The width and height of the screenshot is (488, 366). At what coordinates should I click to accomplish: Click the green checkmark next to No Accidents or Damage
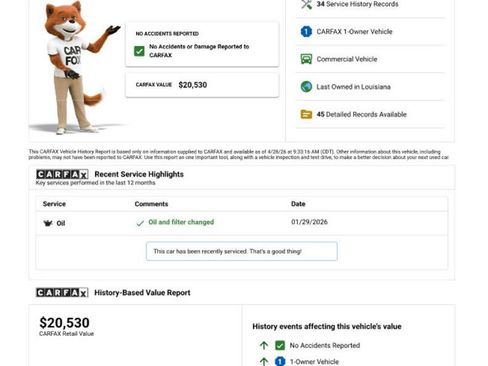click(x=139, y=51)
